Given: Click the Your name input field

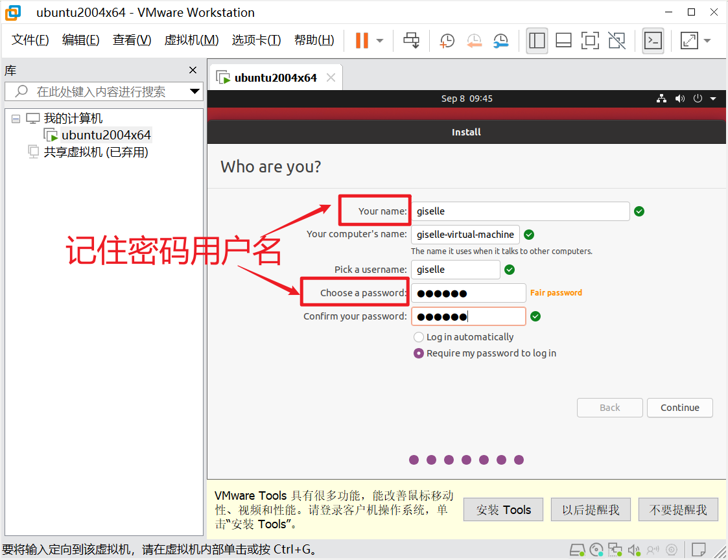Looking at the screenshot, I should click(521, 211).
